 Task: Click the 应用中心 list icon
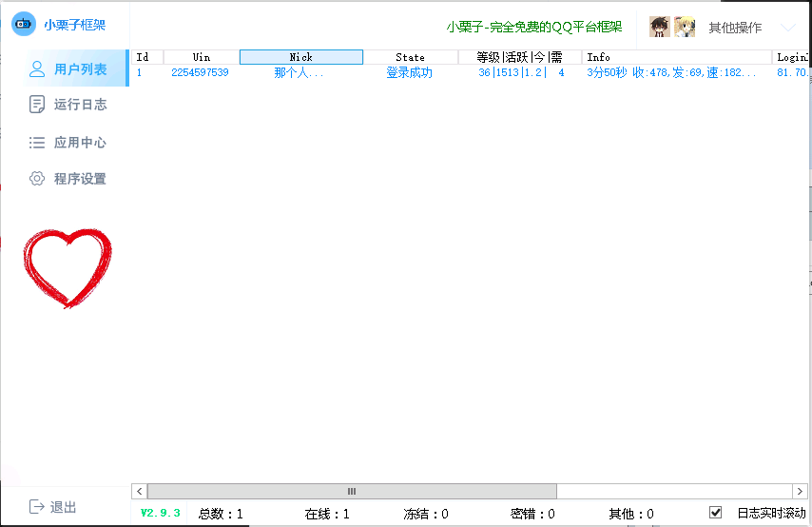pos(37,143)
